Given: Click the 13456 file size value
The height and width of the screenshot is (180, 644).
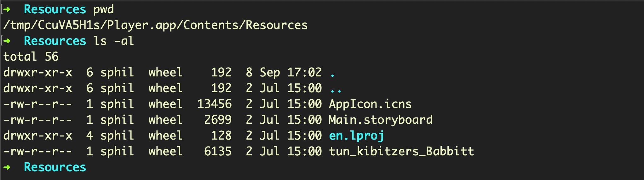Looking at the screenshot, I should tap(215, 104).
